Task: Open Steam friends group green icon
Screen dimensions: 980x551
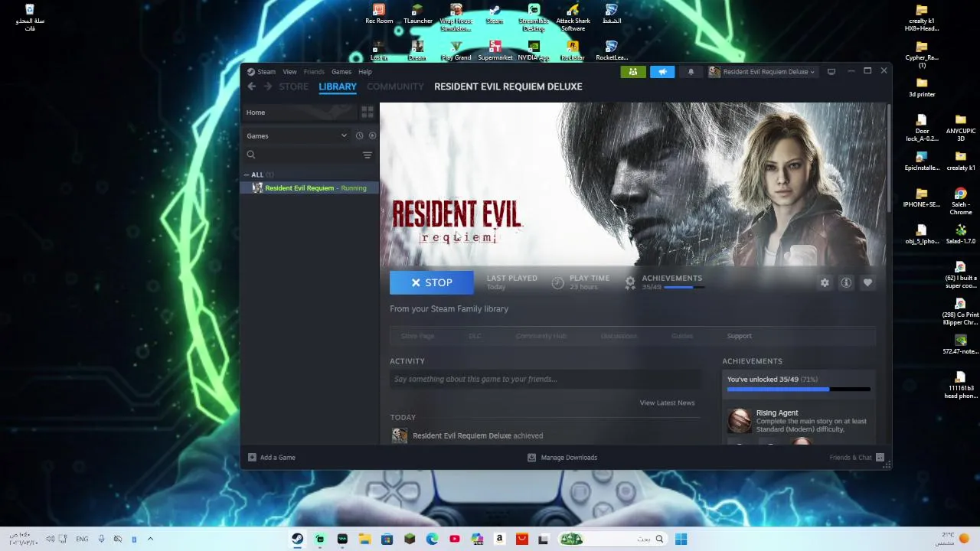Action: click(x=633, y=72)
